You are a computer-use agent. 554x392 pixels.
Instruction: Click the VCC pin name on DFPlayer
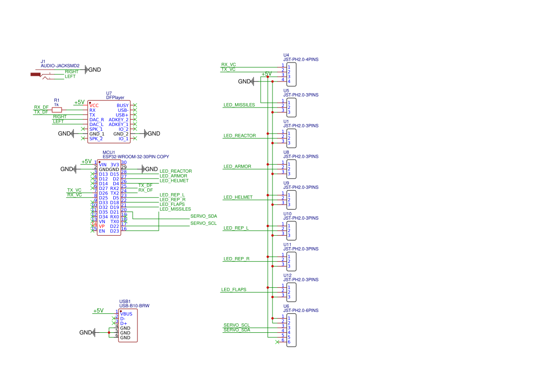point(94,106)
